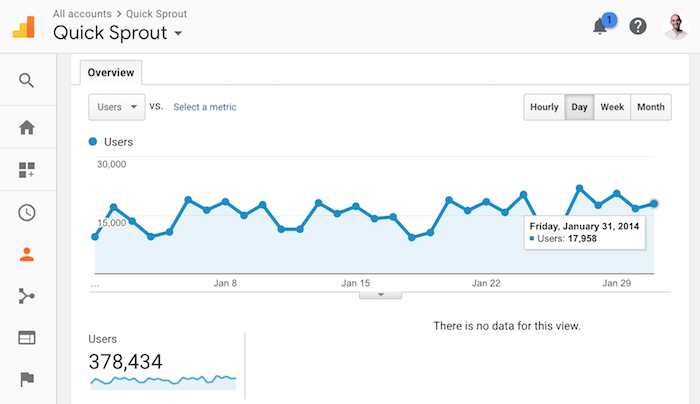
Task: Select the Day granularity button
Action: (579, 107)
